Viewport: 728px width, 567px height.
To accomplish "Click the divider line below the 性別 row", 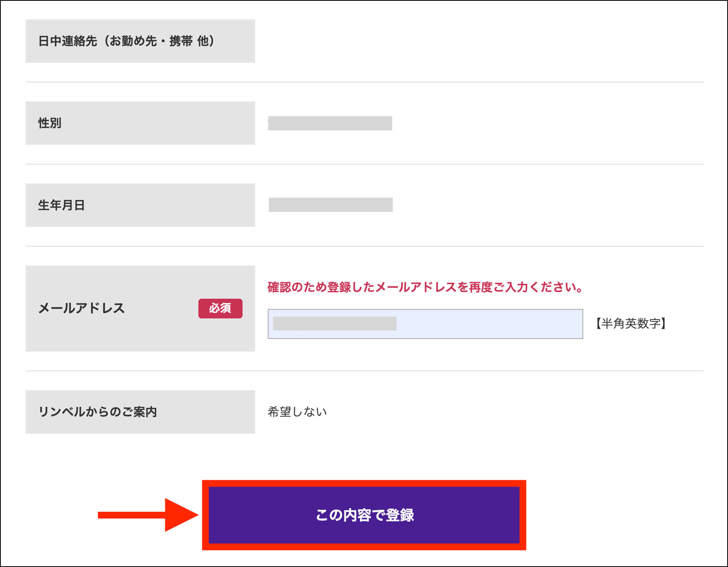I will [364, 164].
